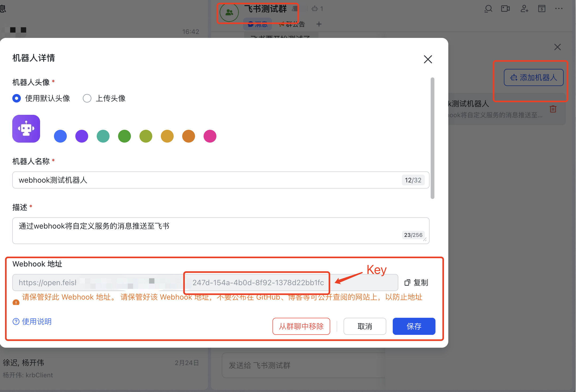
Task: Add a new tab with plus icon
Action: [x=319, y=24]
